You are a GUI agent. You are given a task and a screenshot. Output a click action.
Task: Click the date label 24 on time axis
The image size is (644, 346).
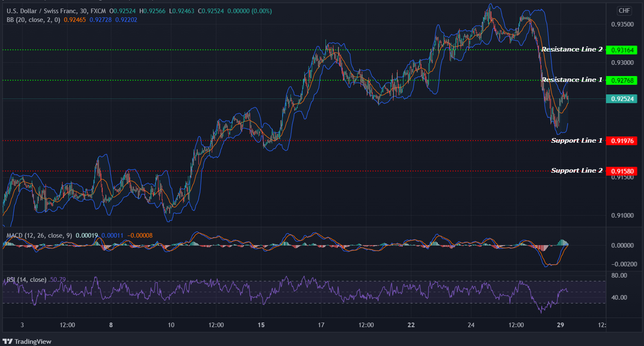tap(471, 325)
